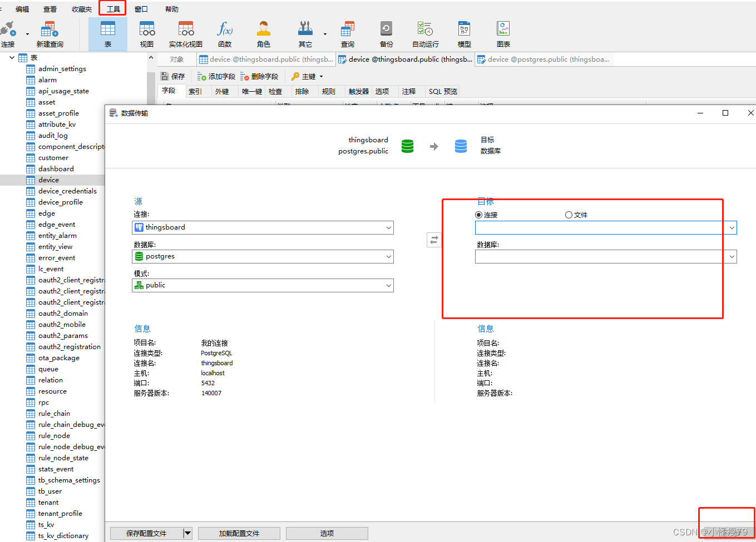Click the swap source and target arrows icon
This screenshot has width=756, height=542.
click(x=434, y=239)
